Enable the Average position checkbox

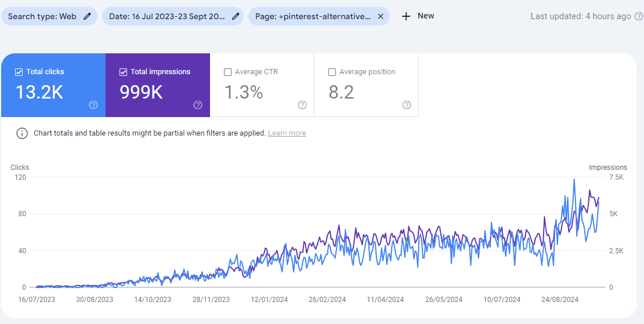coord(332,72)
